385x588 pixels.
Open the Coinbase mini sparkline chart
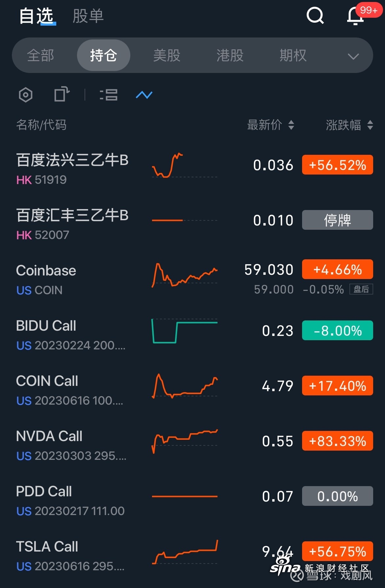[x=185, y=275]
